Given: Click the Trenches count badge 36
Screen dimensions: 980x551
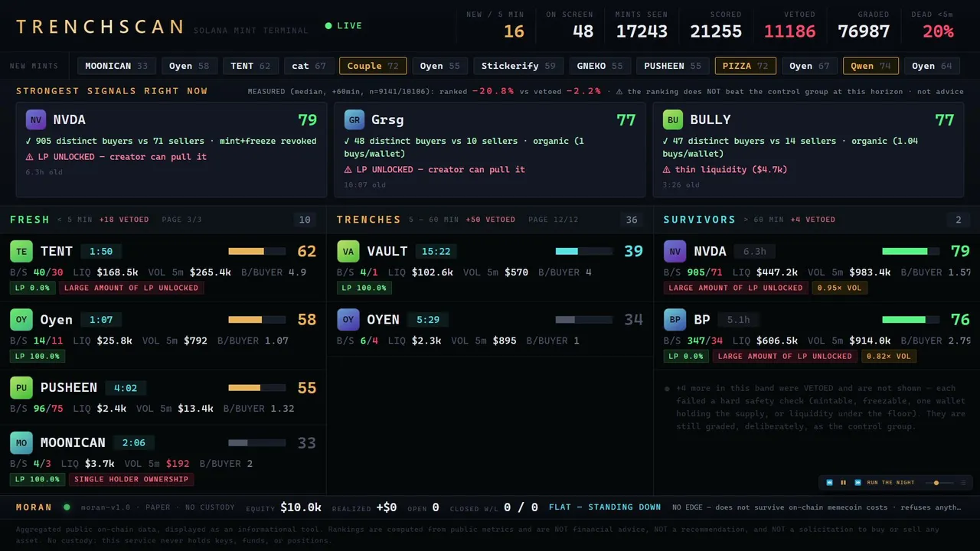Looking at the screenshot, I should [x=632, y=220].
